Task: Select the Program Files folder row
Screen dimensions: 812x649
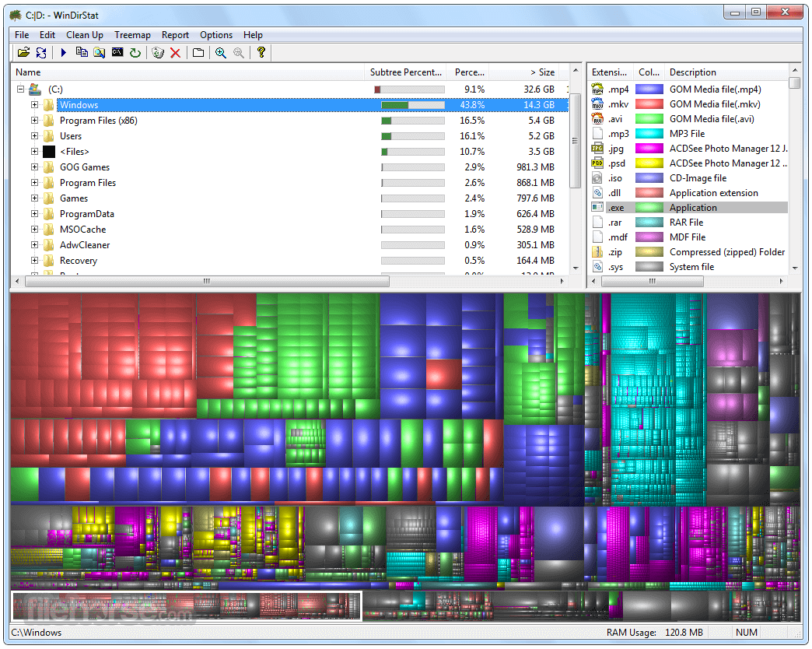Action: coord(290,183)
